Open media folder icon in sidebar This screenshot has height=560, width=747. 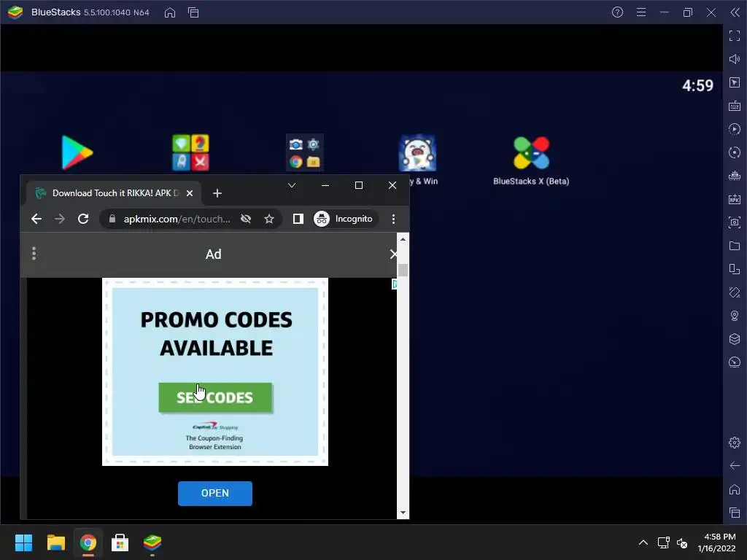coord(735,246)
